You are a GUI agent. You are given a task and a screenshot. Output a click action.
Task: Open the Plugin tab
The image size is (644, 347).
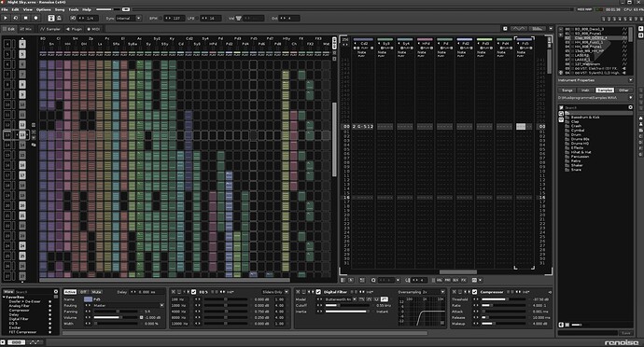point(74,29)
